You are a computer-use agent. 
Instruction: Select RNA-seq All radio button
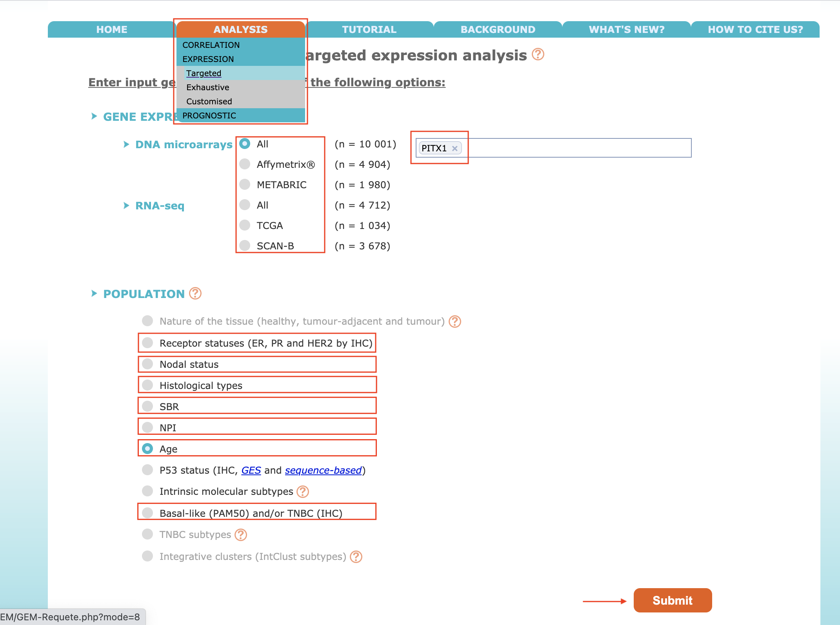point(245,205)
